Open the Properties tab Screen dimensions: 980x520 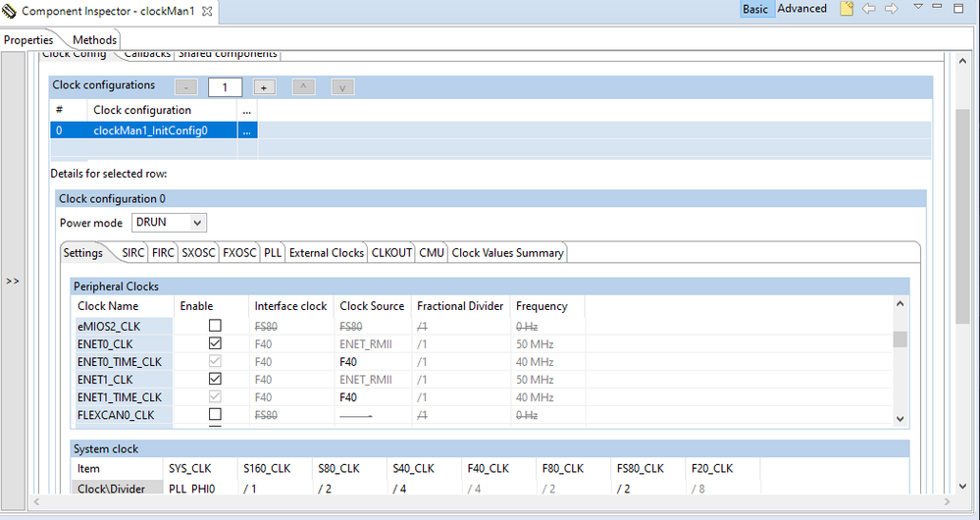pos(28,40)
